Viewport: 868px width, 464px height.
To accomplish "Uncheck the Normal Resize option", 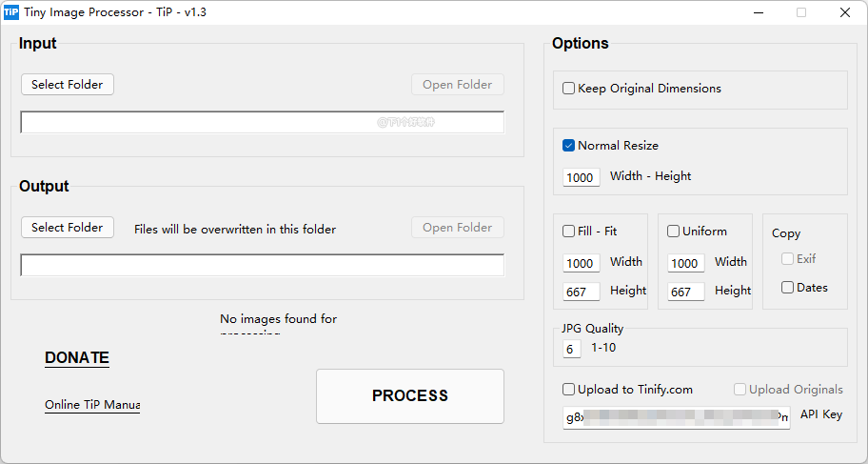I will coord(569,146).
